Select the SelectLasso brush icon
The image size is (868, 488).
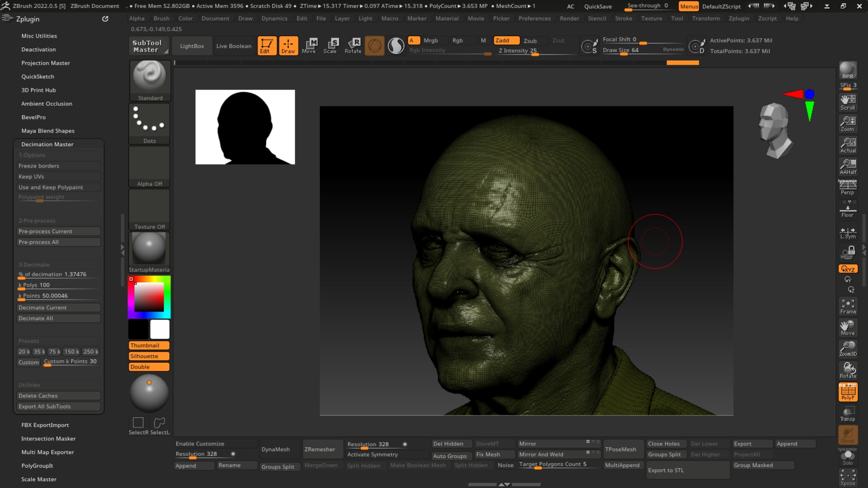(160, 426)
